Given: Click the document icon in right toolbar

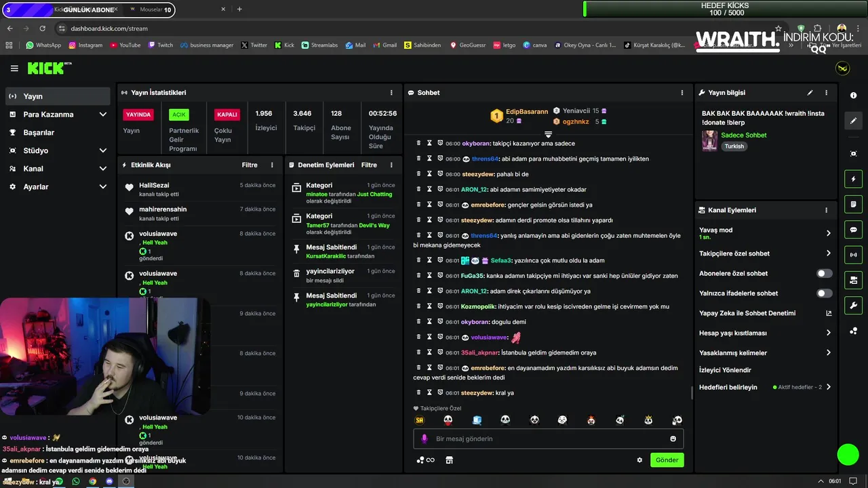Looking at the screenshot, I should tap(853, 204).
